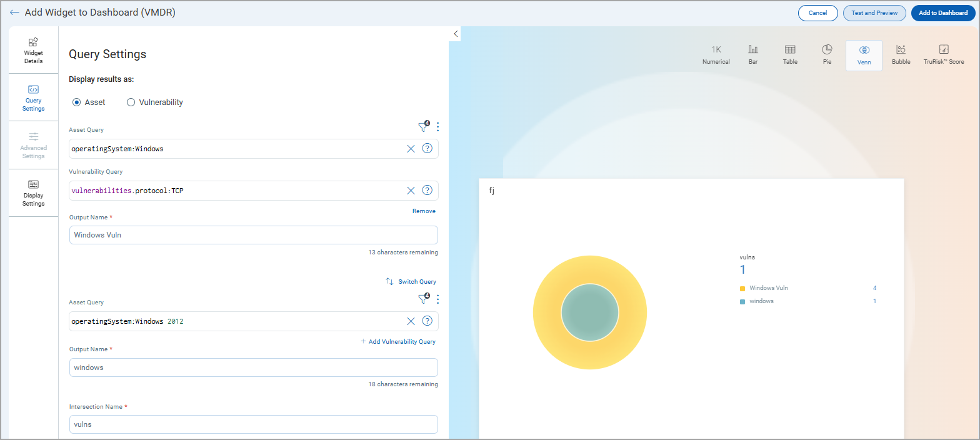Edit the Windows Vuln output name field

[x=254, y=235]
